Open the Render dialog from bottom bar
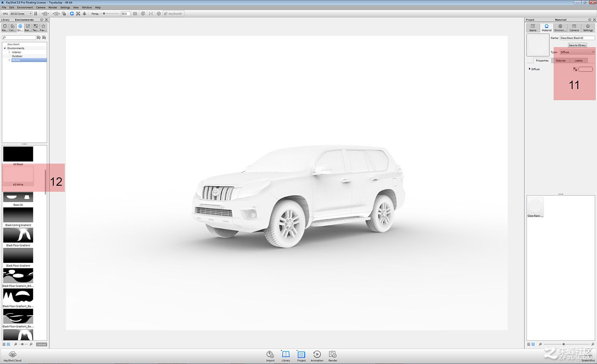Viewport: 597px width, 364px height. tap(333, 356)
